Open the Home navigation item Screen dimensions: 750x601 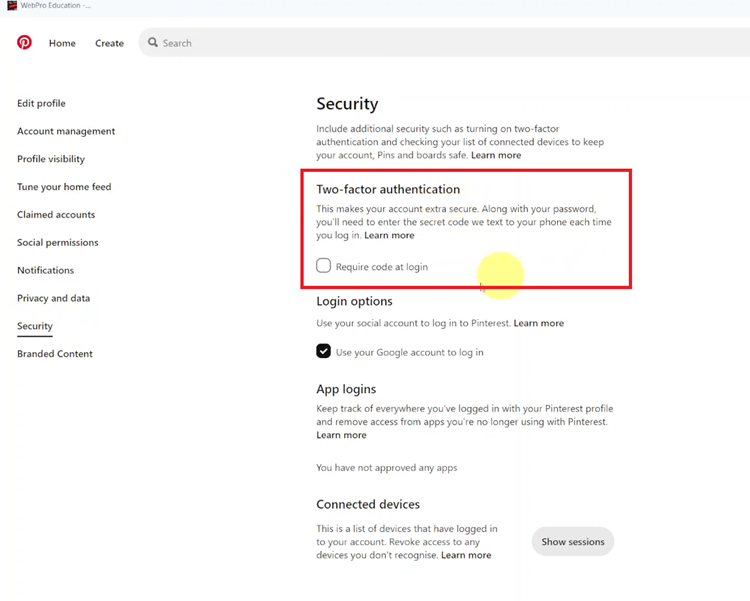(62, 43)
